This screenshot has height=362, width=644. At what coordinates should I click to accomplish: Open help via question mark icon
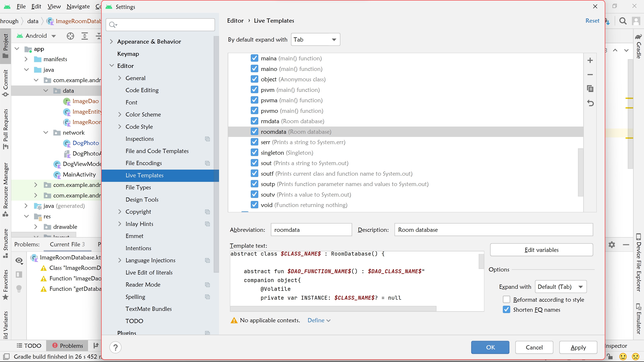coord(115,347)
